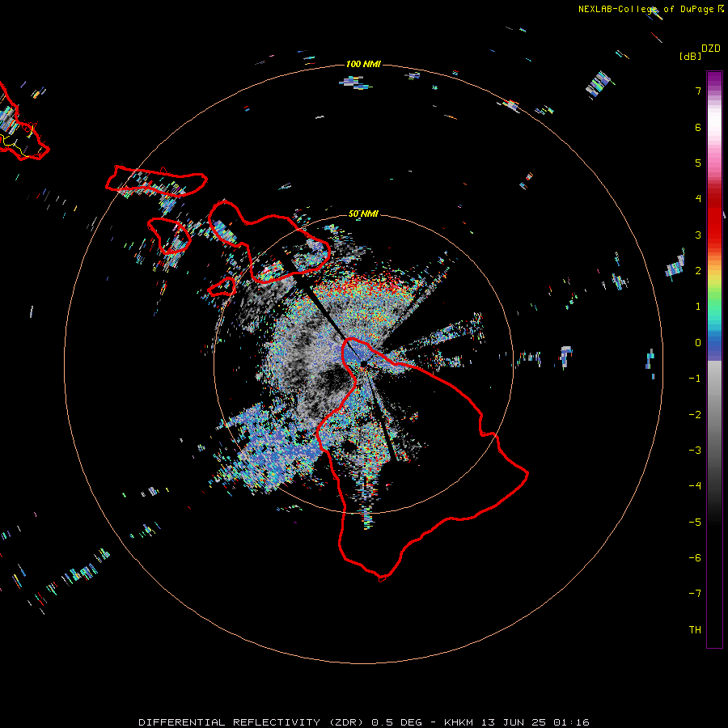Click the 01:16 timestamp in caption
Image resolution: width=728 pixels, height=728 pixels.
pos(572,722)
